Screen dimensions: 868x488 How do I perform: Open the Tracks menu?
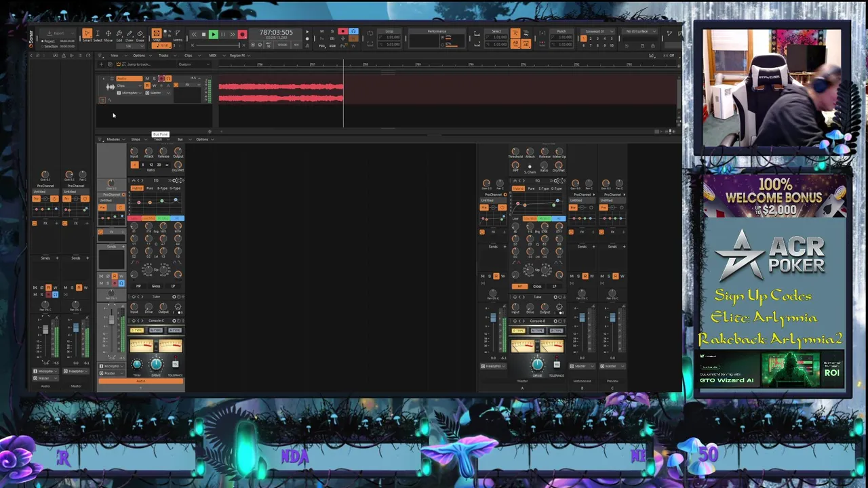click(163, 56)
